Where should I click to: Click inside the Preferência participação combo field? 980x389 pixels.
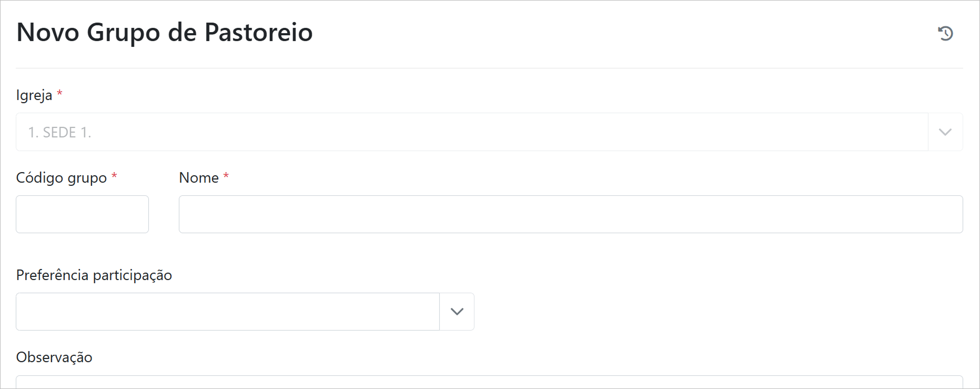tap(227, 312)
